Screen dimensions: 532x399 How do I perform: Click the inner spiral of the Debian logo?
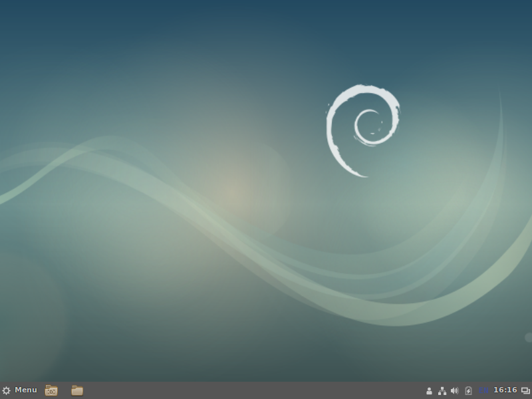pyautogui.click(x=367, y=126)
